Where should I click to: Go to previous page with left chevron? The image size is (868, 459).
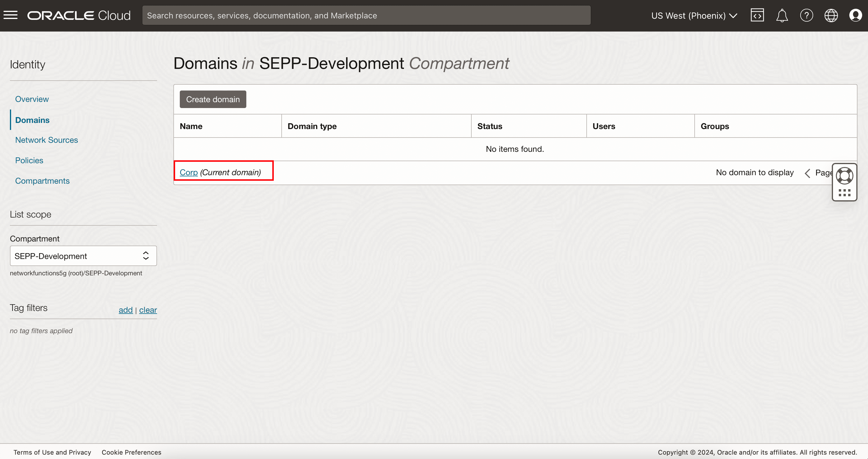pos(807,173)
